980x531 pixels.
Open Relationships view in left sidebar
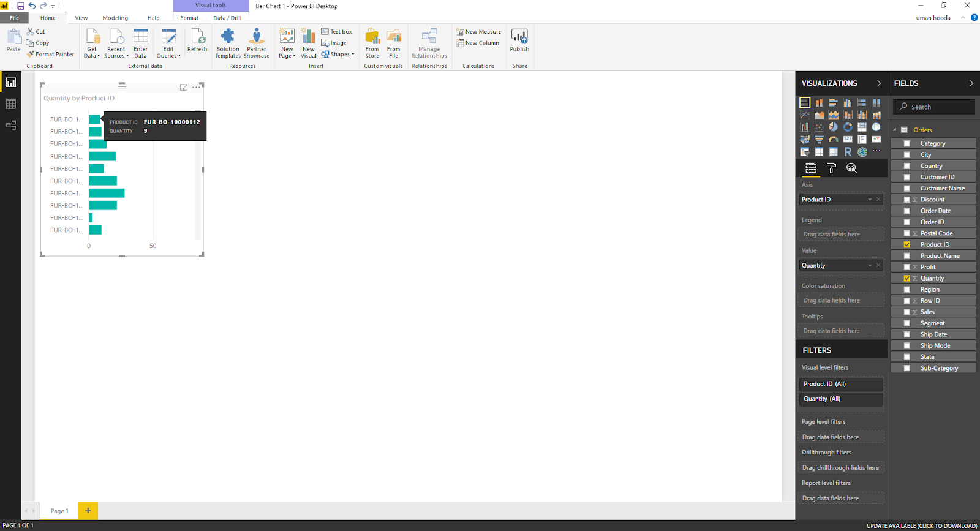click(11, 125)
